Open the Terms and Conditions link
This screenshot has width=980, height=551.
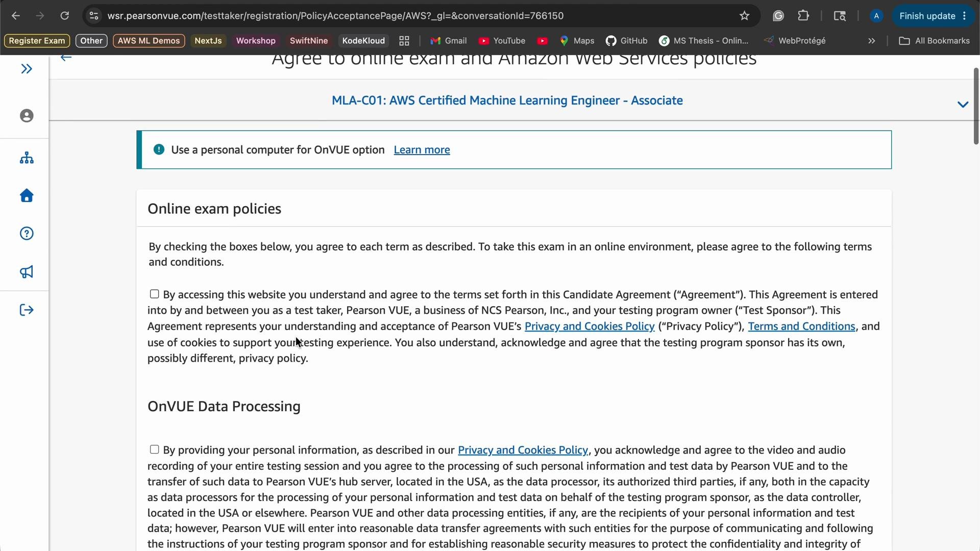[801, 327]
